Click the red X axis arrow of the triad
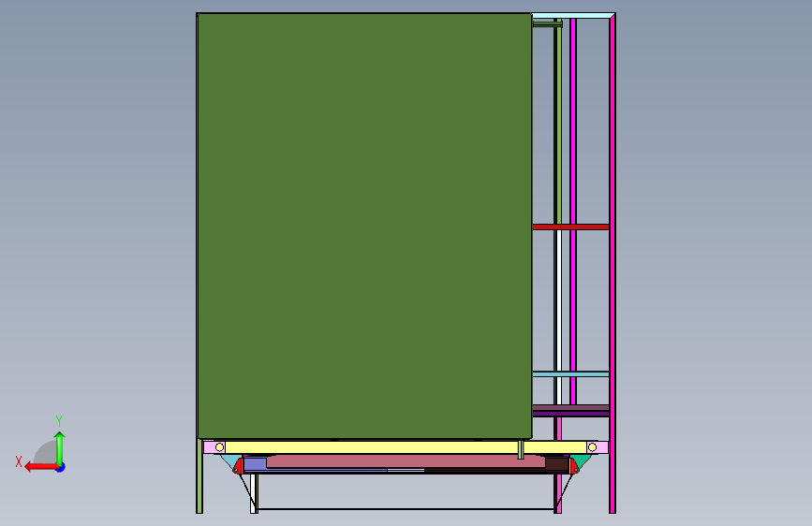 pyautogui.click(x=41, y=467)
